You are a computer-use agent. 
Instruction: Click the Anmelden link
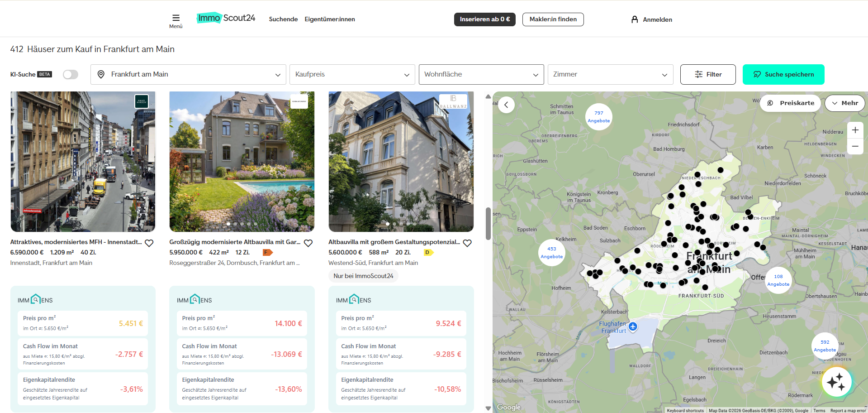click(x=657, y=19)
